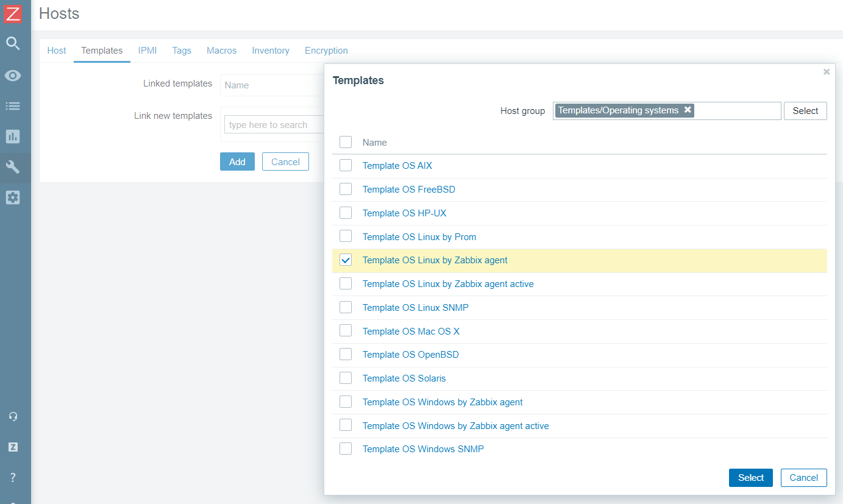
Task: Open the Inventory list icon
Action: click(13, 106)
